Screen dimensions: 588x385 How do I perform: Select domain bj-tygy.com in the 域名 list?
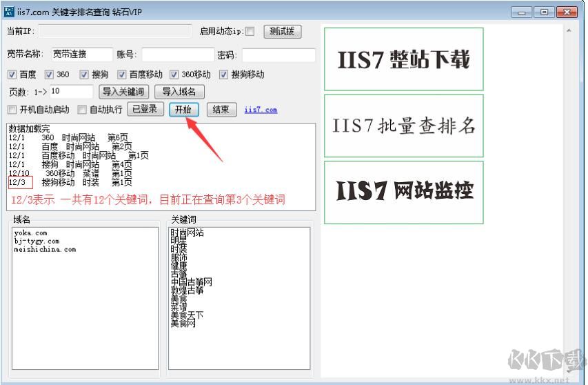pyautogui.click(x=37, y=241)
